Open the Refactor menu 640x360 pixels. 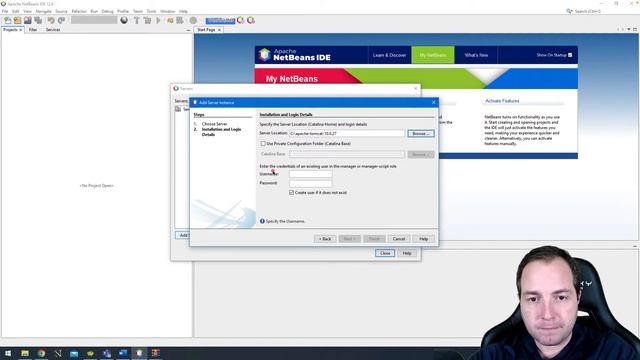tap(79, 11)
